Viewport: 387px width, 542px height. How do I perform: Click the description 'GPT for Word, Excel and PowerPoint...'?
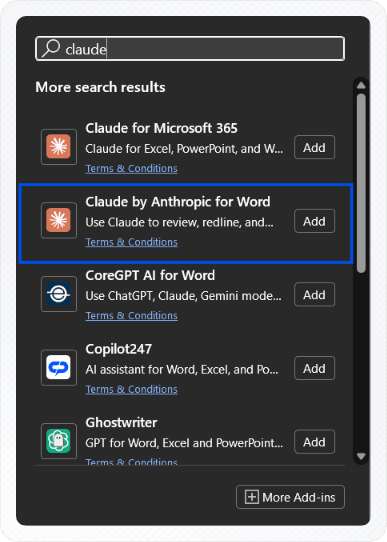point(184,443)
